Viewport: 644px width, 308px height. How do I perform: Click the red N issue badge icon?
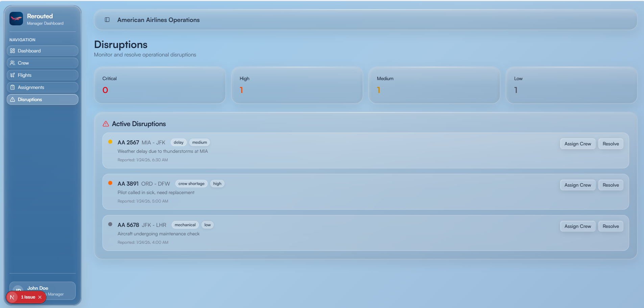(x=12, y=297)
